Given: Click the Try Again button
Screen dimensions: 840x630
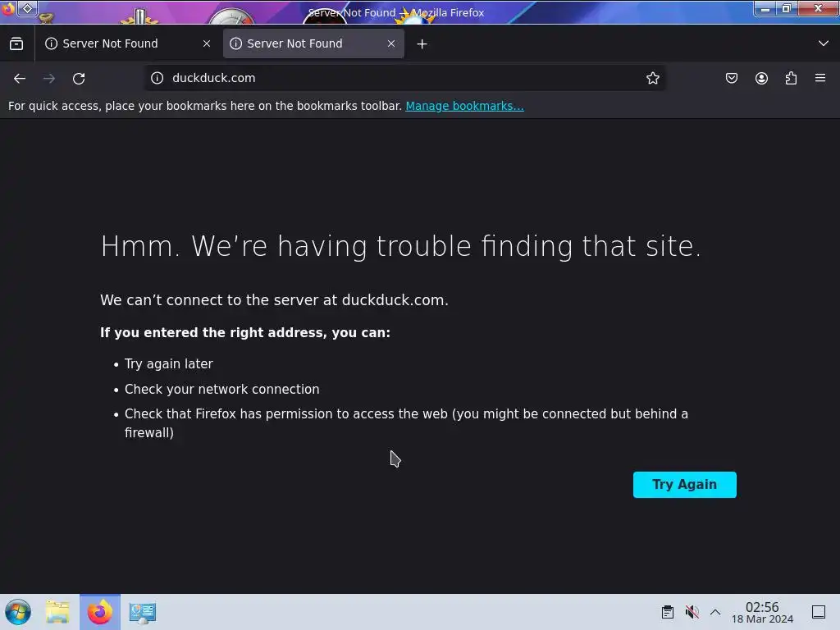Looking at the screenshot, I should click(x=685, y=485).
